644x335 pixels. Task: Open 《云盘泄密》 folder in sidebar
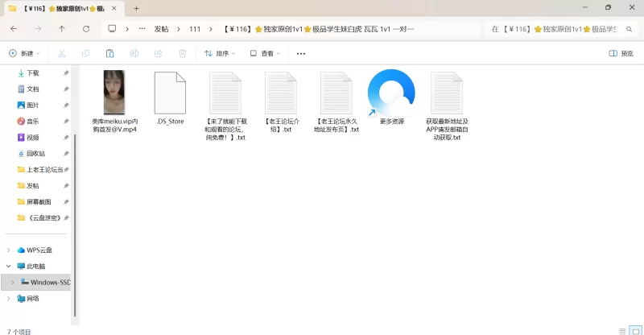(x=39, y=218)
